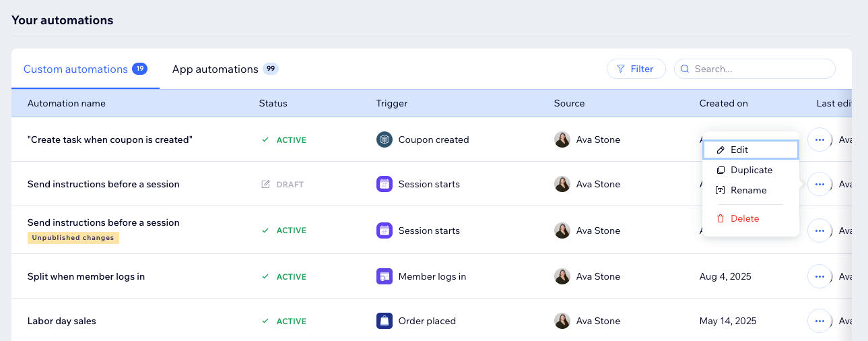The width and height of the screenshot is (868, 341).
Task: Click Ava Stone's avatar in the Labor day sales row
Action: [x=562, y=321]
